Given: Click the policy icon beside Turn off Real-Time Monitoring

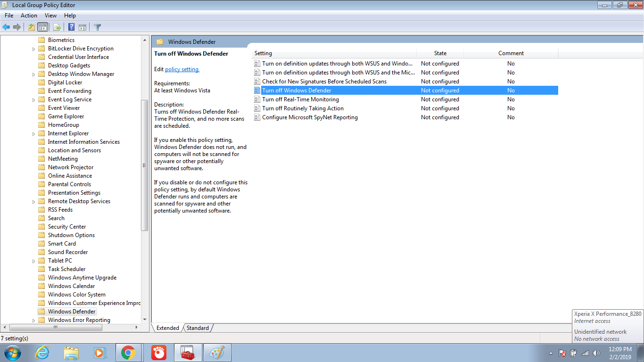Looking at the screenshot, I should (x=257, y=99).
